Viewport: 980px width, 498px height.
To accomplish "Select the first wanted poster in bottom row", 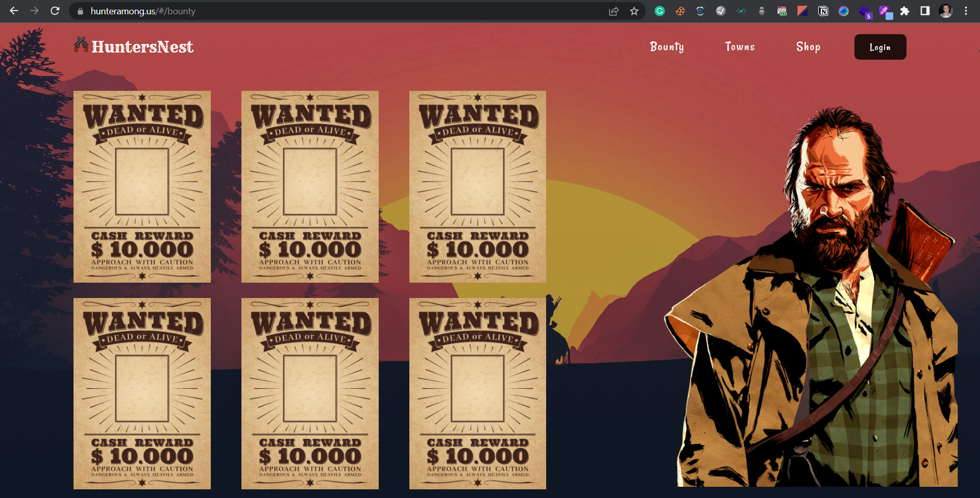I will (142, 393).
